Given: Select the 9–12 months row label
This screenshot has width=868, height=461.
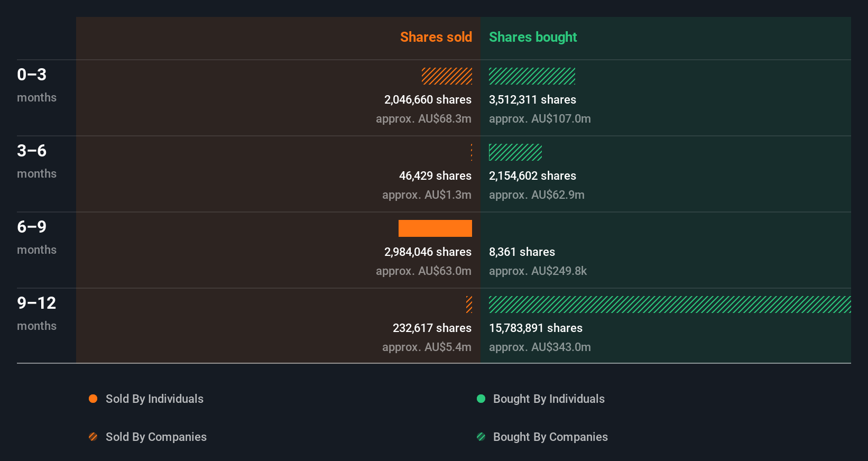Looking at the screenshot, I should pos(36,313).
